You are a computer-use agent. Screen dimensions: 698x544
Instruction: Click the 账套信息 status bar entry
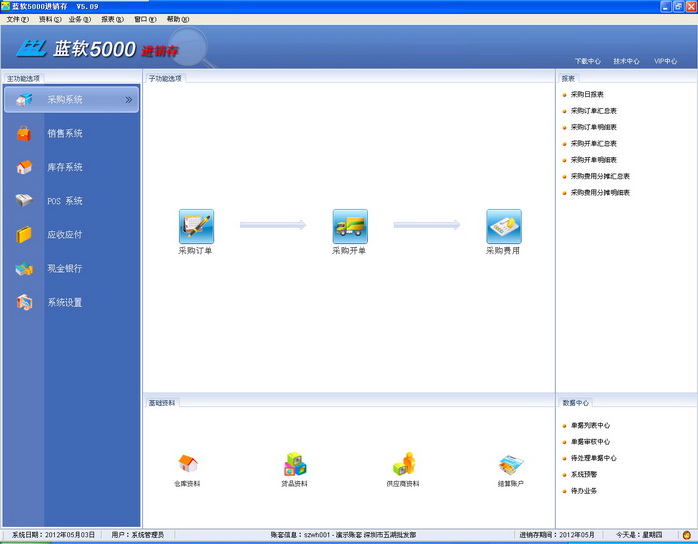343,535
